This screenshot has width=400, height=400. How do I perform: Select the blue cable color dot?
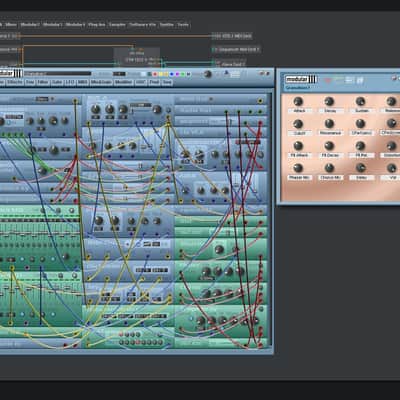[x=172, y=74]
